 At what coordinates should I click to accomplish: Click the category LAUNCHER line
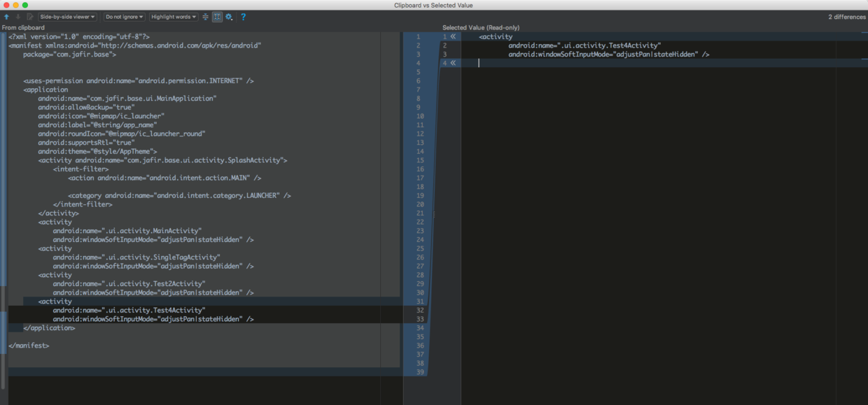click(179, 195)
